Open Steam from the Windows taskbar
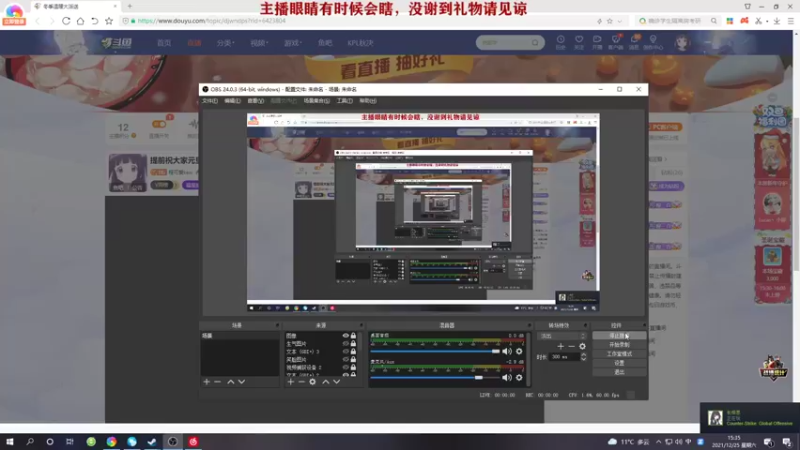Screen dimensions: 800x450 pyautogui.click(x=152, y=441)
